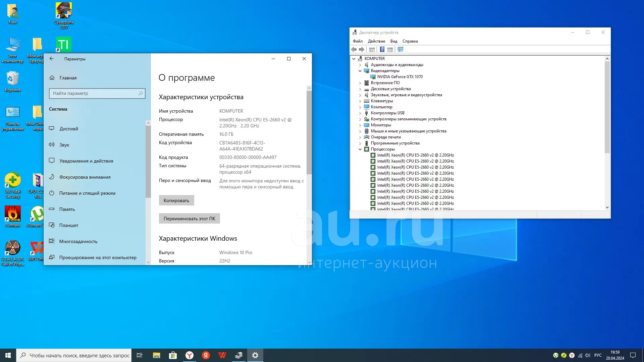Open Task View on taskbar
This screenshot has width=644, height=362.
(140, 355)
